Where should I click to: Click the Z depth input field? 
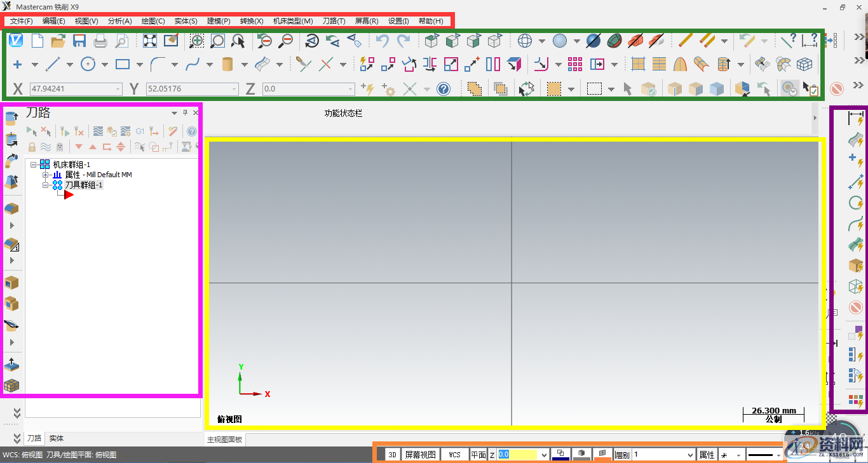tap(518, 455)
